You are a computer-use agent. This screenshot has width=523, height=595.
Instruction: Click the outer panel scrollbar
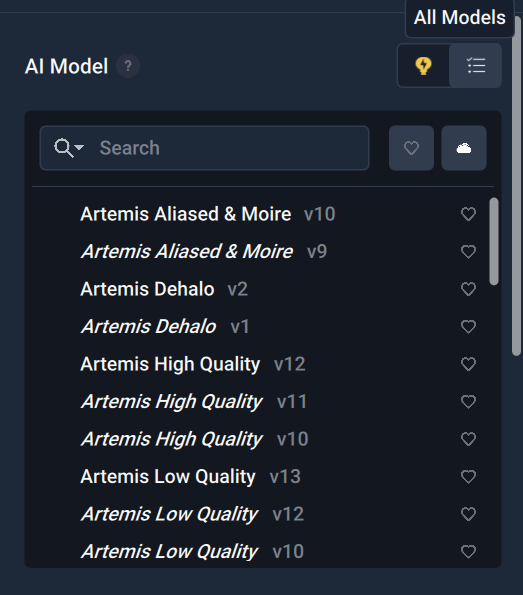pyautogui.click(x=516, y=186)
